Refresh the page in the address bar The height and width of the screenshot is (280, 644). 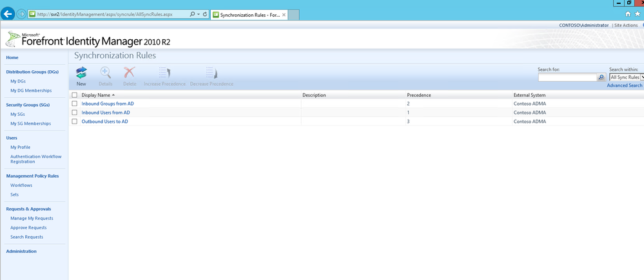point(205,14)
